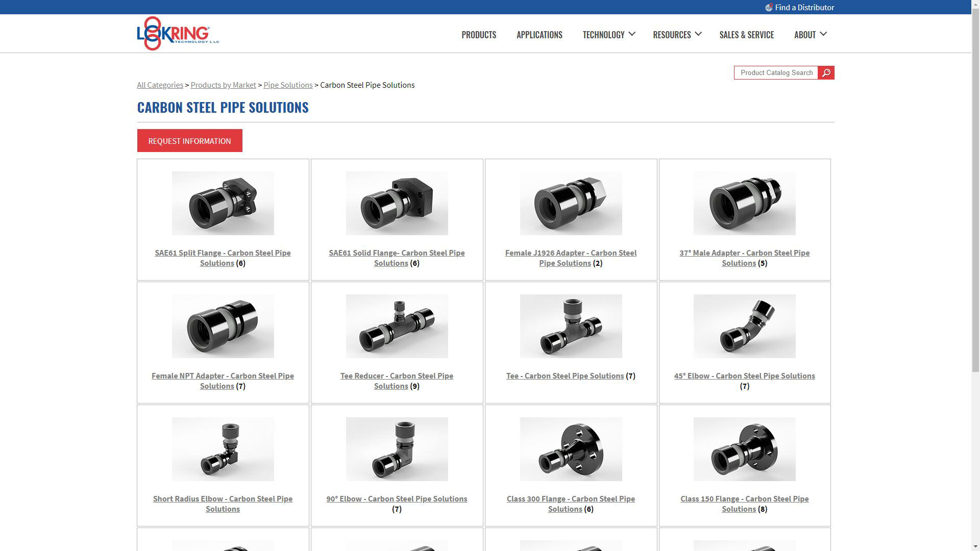Open the Tee Reducer product image
This screenshot has width=980, height=551.
(x=397, y=326)
